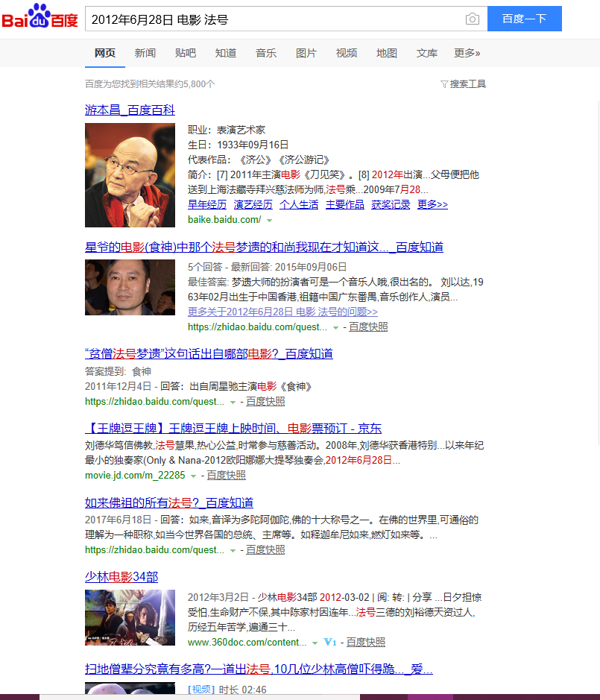Screen dimensions: 600x700
Task: Click the baike.baidu.com/ green URL
Action: click(x=224, y=220)
